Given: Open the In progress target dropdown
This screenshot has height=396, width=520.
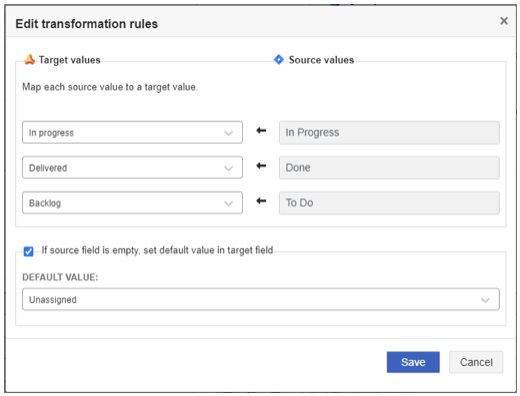Looking at the screenshot, I should [132, 133].
